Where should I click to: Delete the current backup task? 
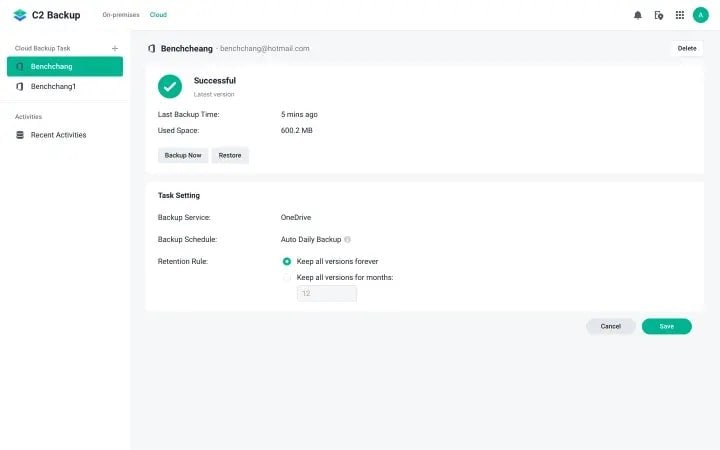pos(687,48)
